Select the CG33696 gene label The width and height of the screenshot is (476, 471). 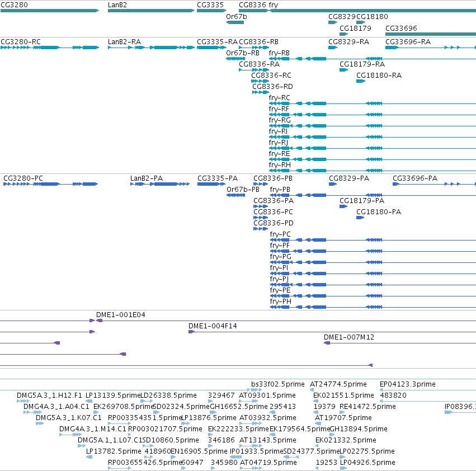[x=401, y=28]
